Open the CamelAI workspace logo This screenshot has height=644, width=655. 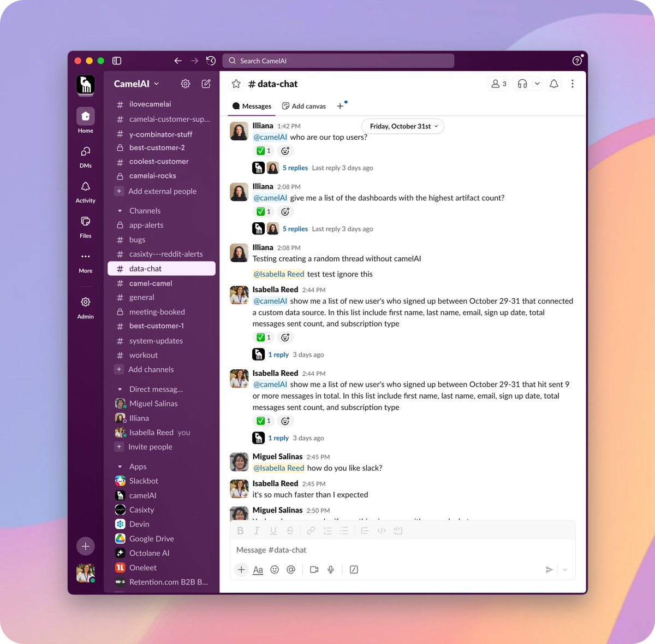point(86,84)
